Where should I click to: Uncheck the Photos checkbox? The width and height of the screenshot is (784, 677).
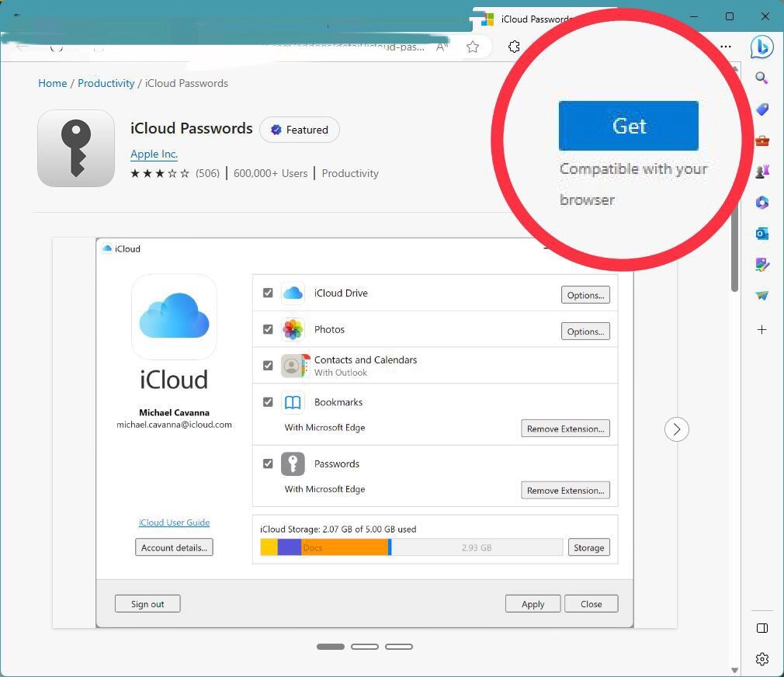pos(268,329)
